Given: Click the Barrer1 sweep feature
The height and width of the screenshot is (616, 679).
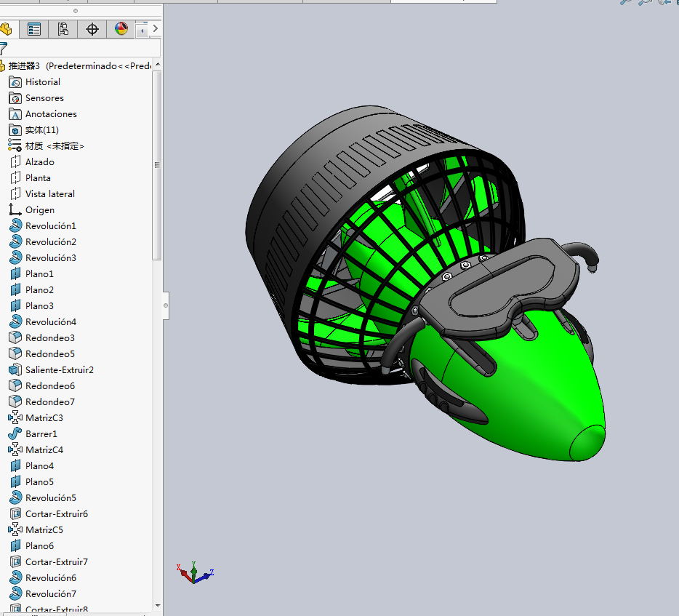Looking at the screenshot, I should pos(41,434).
